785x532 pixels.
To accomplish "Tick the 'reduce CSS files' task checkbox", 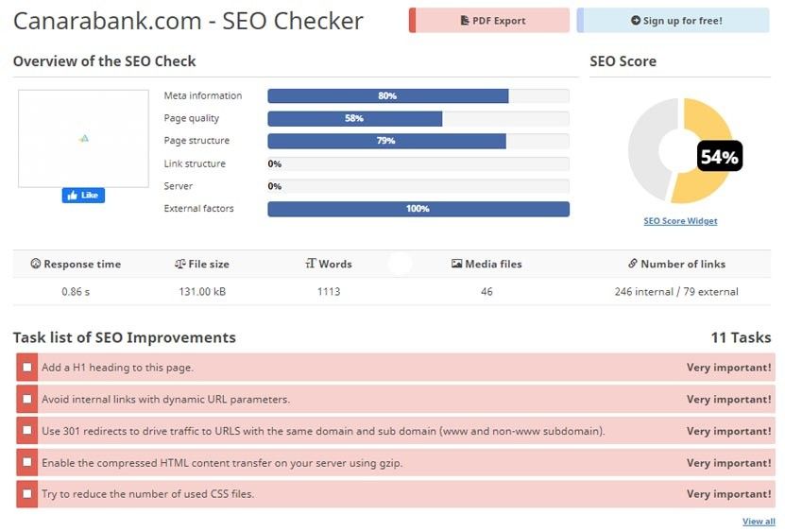I will (27, 494).
